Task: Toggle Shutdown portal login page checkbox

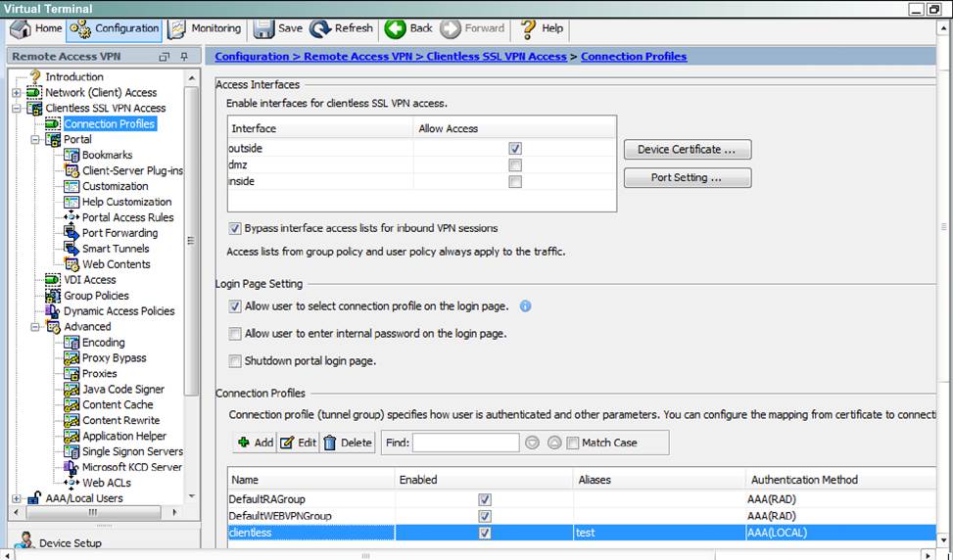Action: pos(235,361)
